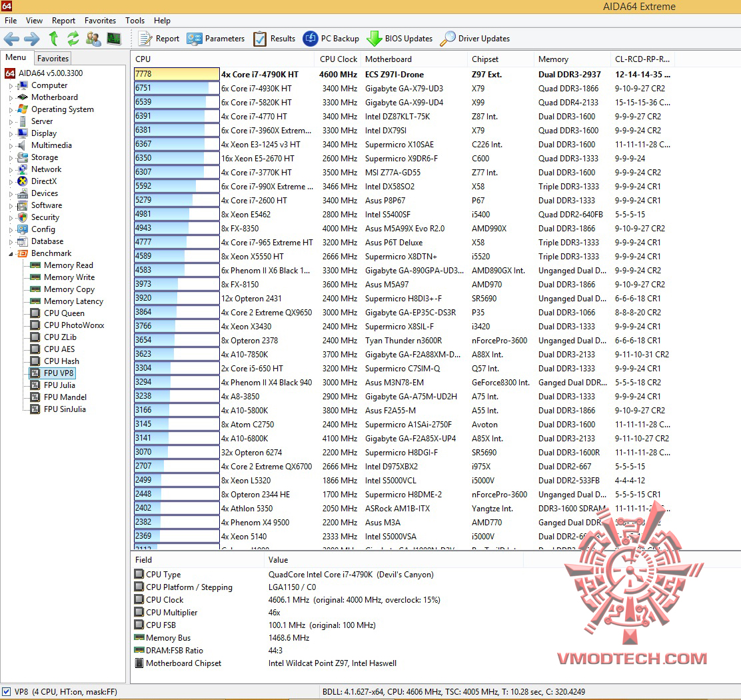Select AIDA64 v5.00.3300 root item
The width and height of the screenshot is (741, 700).
tap(43, 73)
